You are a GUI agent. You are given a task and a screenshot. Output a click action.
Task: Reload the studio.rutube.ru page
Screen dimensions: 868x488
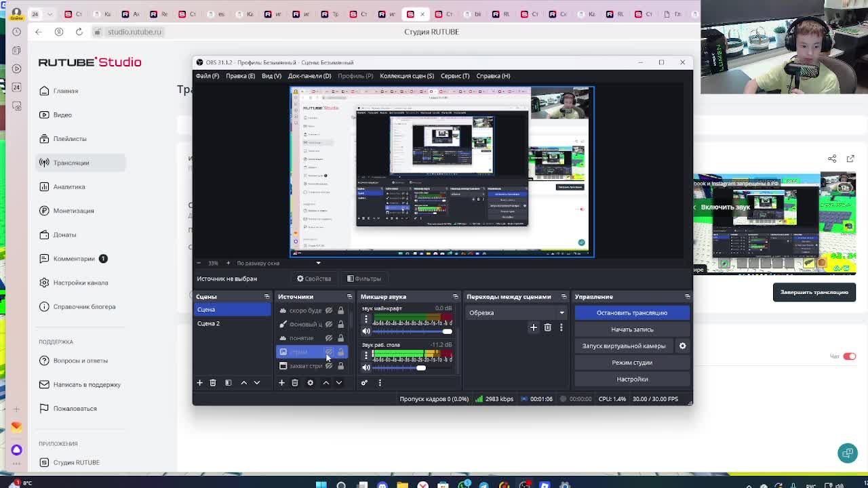pyautogui.click(x=79, y=32)
